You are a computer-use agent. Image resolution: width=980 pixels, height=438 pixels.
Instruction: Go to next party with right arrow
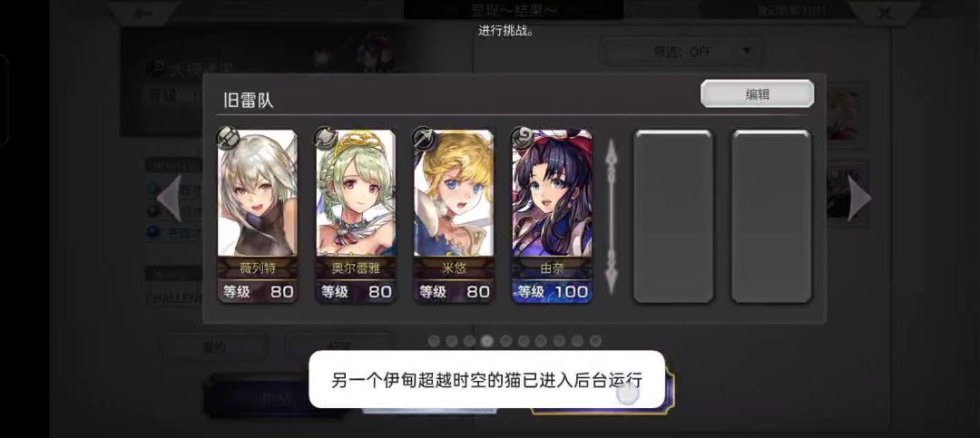click(x=858, y=198)
